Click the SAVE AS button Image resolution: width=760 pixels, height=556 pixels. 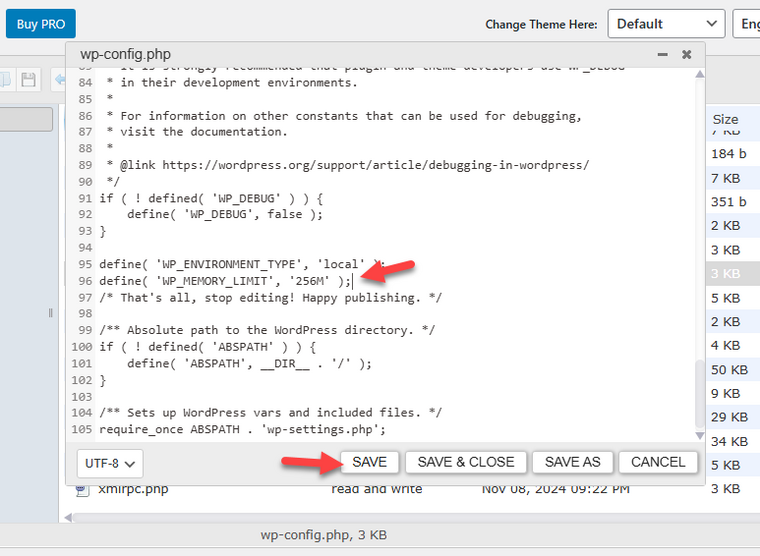(572, 462)
